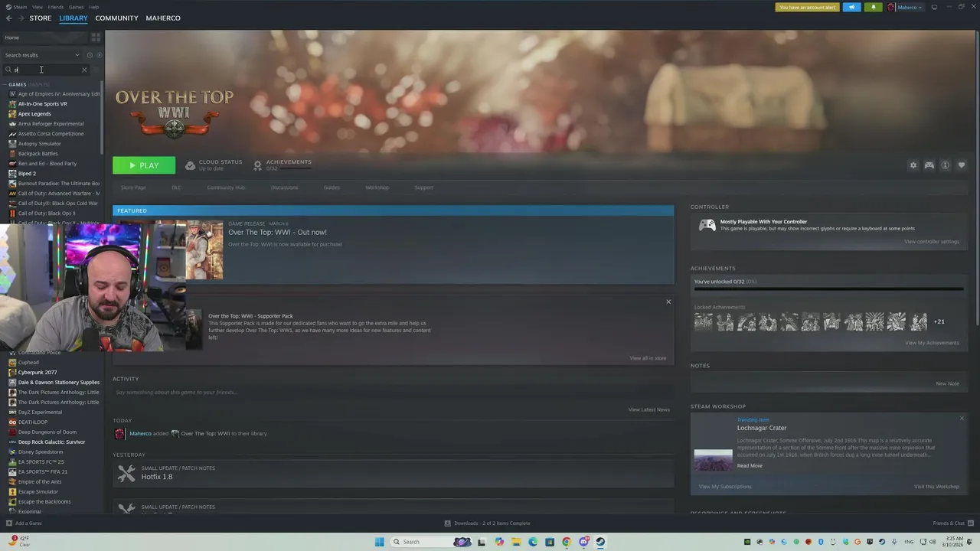Open the Store Page link
This screenshot has height=551, width=980.
click(x=133, y=187)
